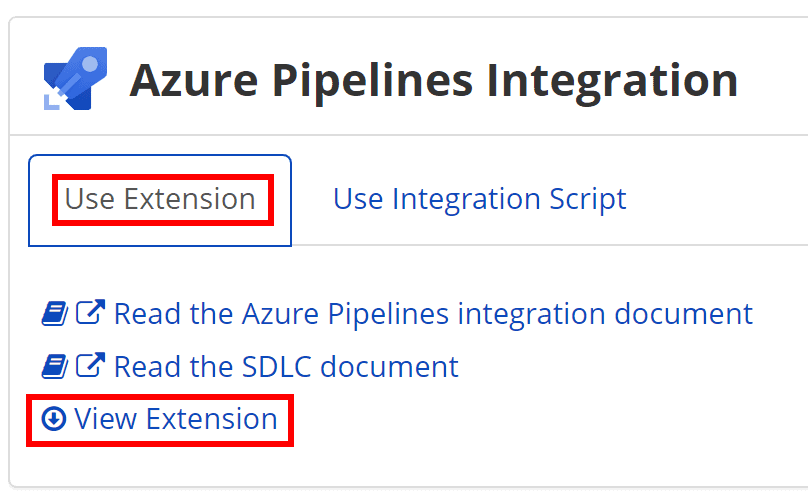Click the Azure Pipelines Integration heading text
The width and height of the screenshot is (808, 504).
tap(434, 80)
